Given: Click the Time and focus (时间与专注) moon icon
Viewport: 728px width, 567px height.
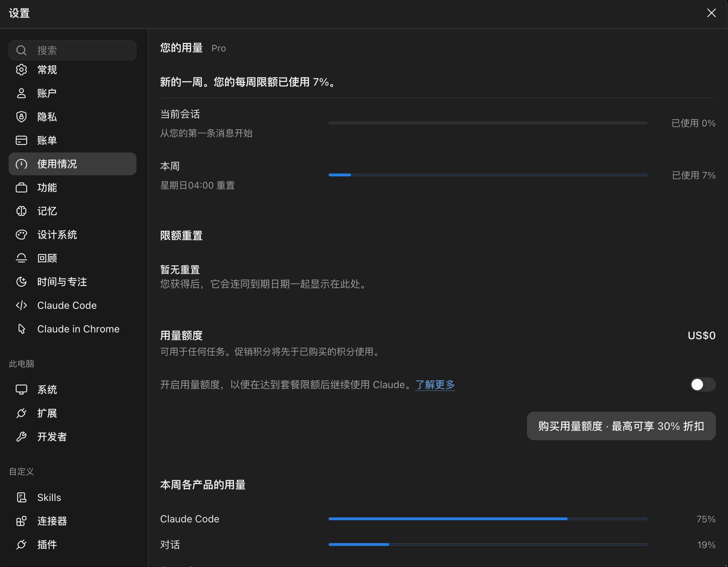Looking at the screenshot, I should (x=21, y=282).
